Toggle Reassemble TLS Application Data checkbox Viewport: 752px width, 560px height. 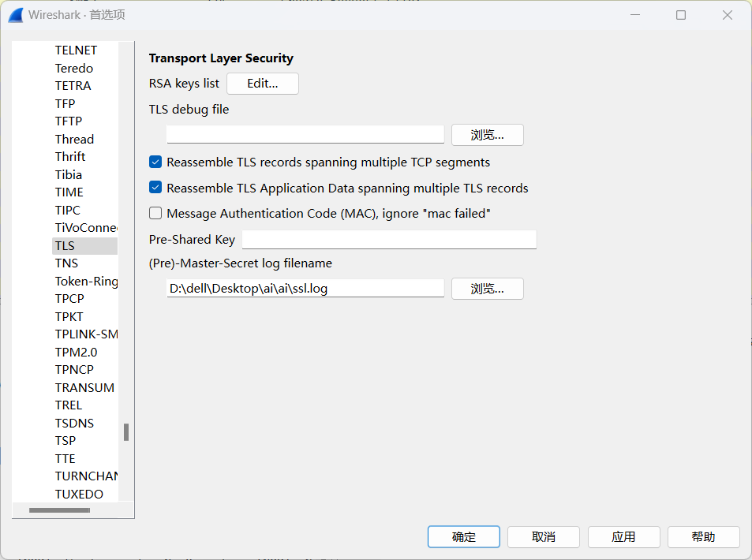(x=155, y=189)
